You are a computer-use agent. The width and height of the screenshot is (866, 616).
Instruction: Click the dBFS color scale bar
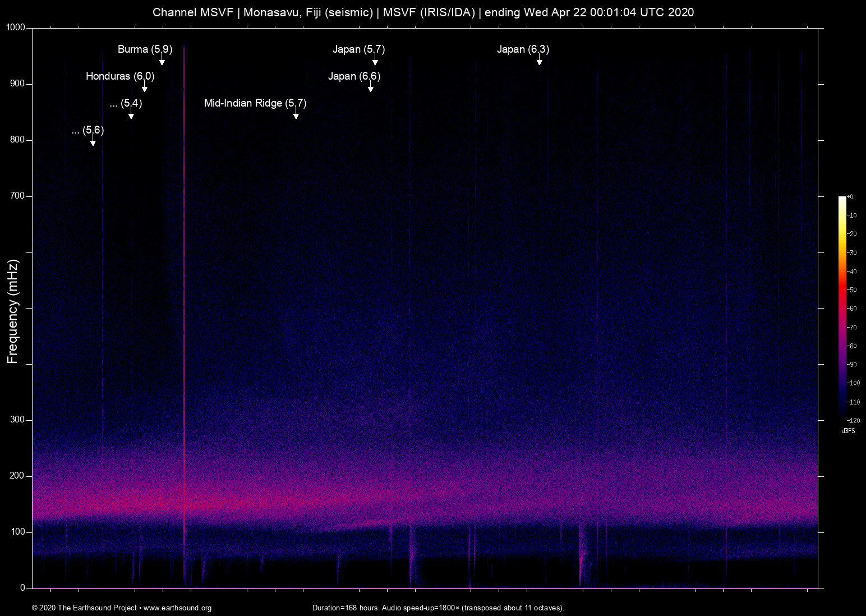(842, 307)
